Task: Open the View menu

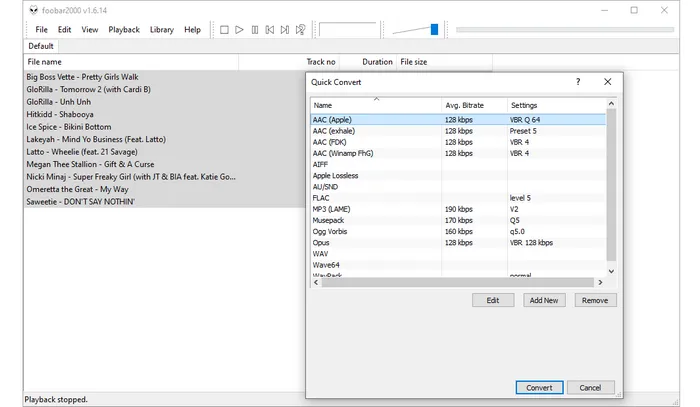Action: pos(90,30)
